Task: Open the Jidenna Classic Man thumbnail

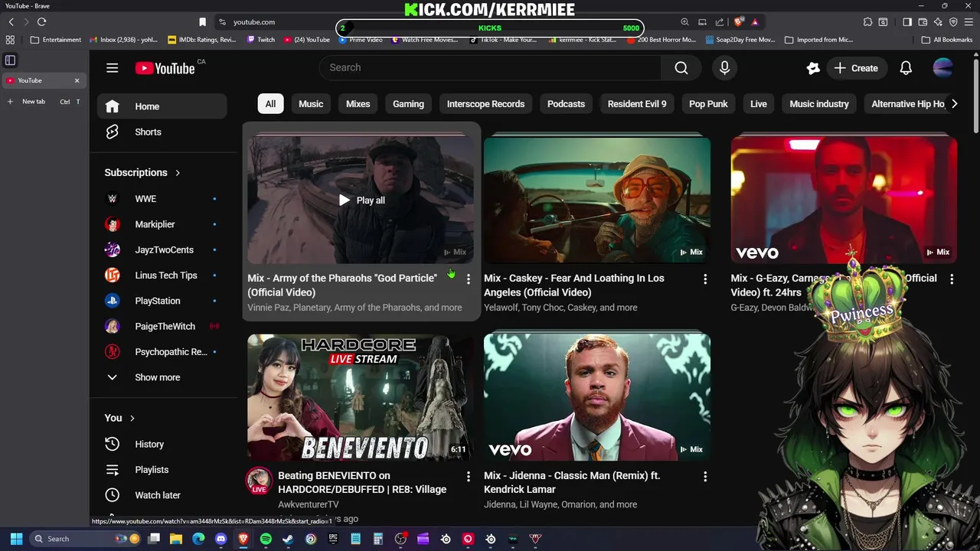Action: coord(596,397)
